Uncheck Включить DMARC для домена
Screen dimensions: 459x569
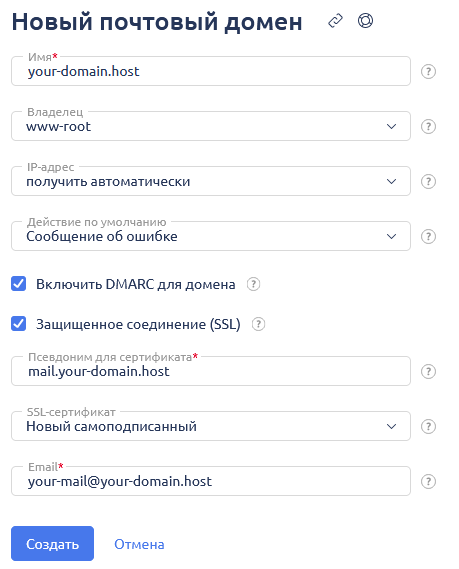pyautogui.click(x=19, y=284)
